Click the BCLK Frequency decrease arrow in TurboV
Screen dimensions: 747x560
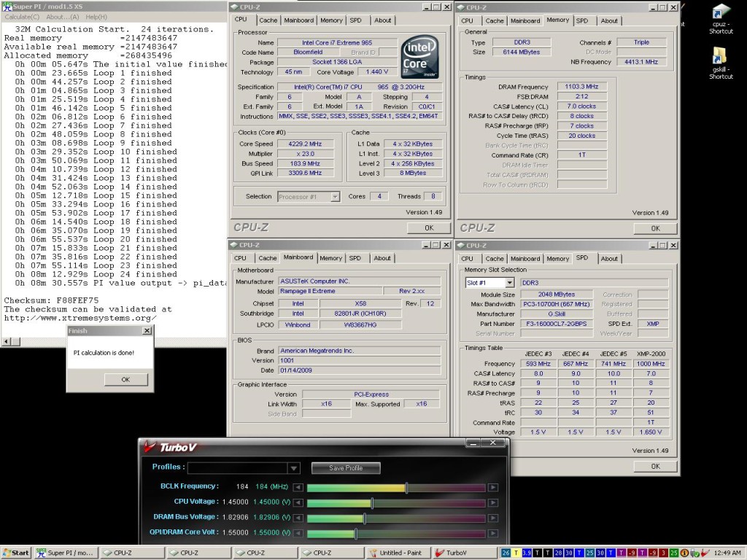298,487
